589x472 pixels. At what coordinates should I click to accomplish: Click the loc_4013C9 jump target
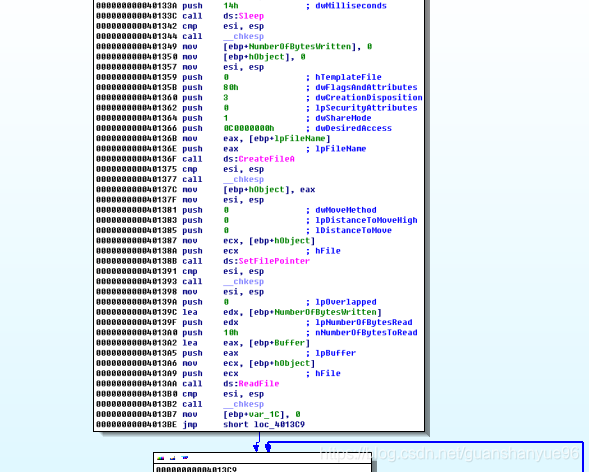pyautogui.click(x=279, y=425)
